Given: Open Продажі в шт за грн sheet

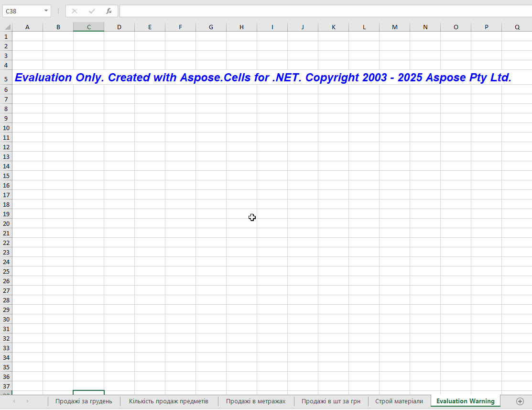Looking at the screenshot, I should click(331, 401).
